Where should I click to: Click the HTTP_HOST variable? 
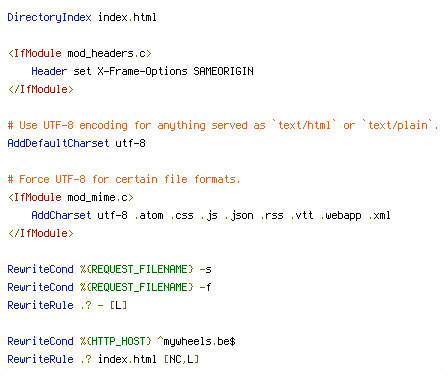click(115, 341)
